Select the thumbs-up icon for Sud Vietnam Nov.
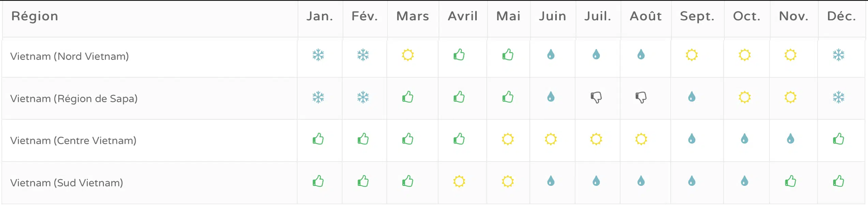868x207 pixels. coord(791,181)
